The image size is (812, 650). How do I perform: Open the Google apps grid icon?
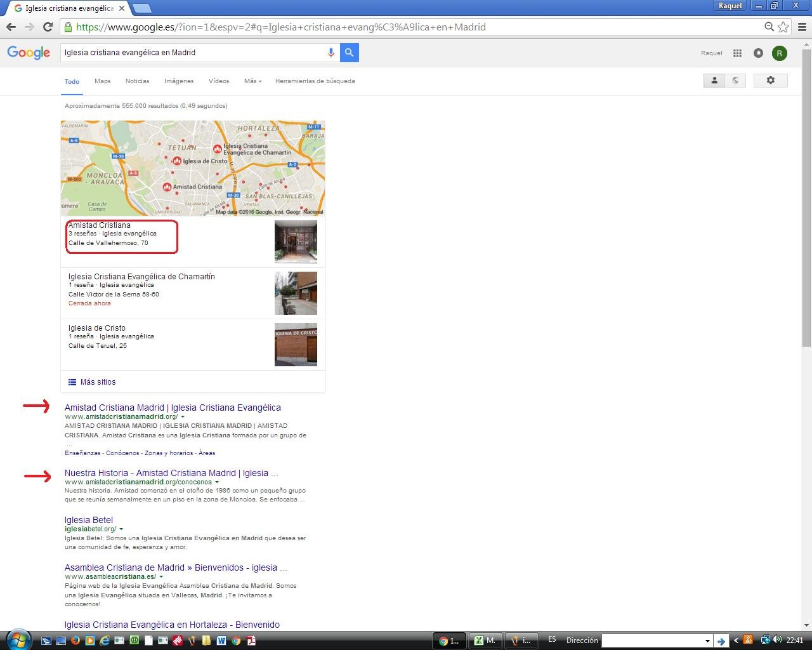point(737,53)
